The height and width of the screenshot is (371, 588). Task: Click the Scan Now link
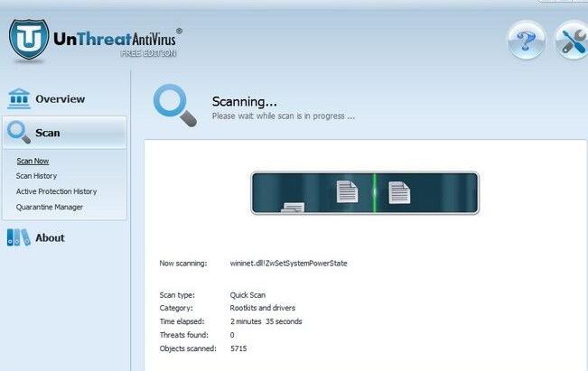click(33, 162)
